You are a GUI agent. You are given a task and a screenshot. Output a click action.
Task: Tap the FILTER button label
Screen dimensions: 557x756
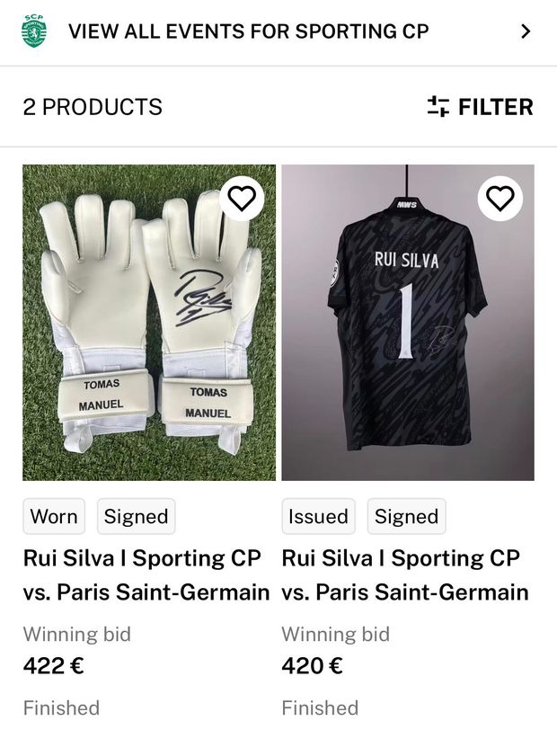click(x=495, y=107)
